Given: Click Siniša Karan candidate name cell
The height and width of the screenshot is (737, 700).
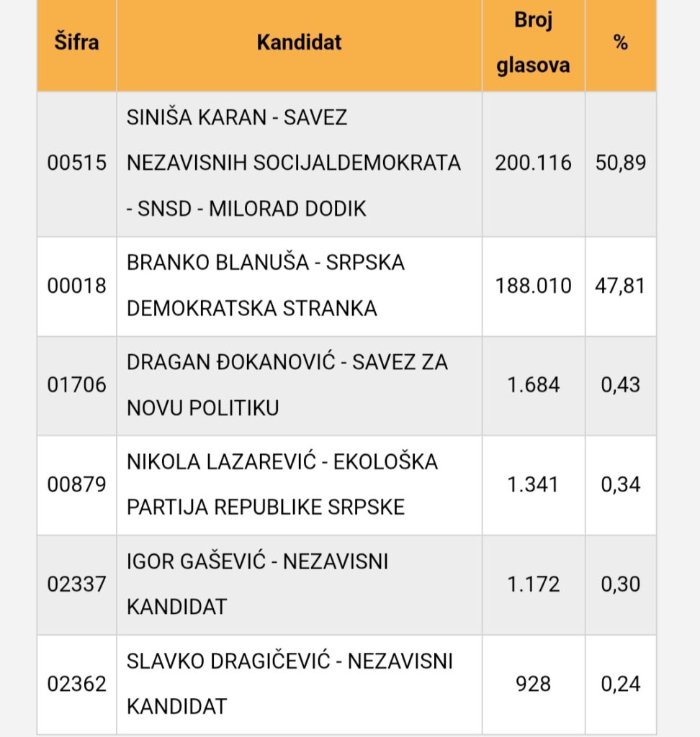Looking at the screenshot, I should coord(294,163).
